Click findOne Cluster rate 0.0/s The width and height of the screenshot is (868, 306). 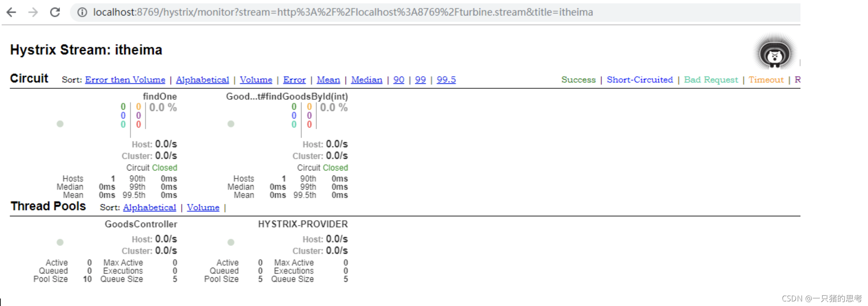[166, 156]
